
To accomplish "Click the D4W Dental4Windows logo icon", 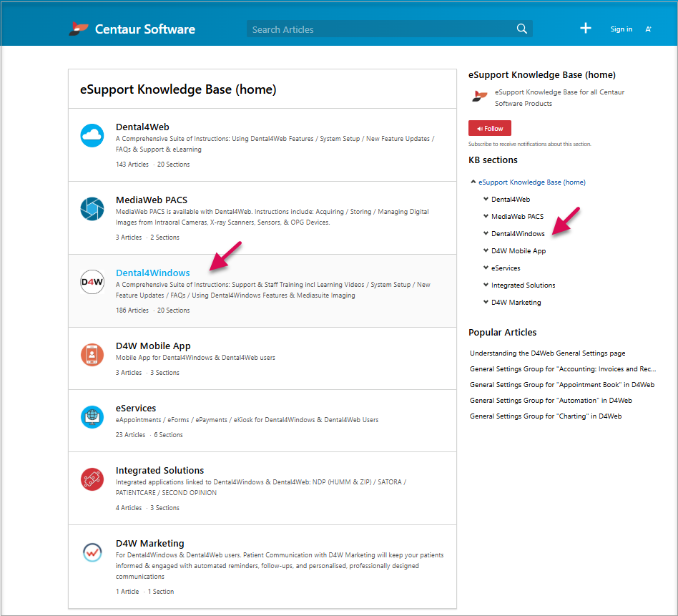I will coord(92,282).
